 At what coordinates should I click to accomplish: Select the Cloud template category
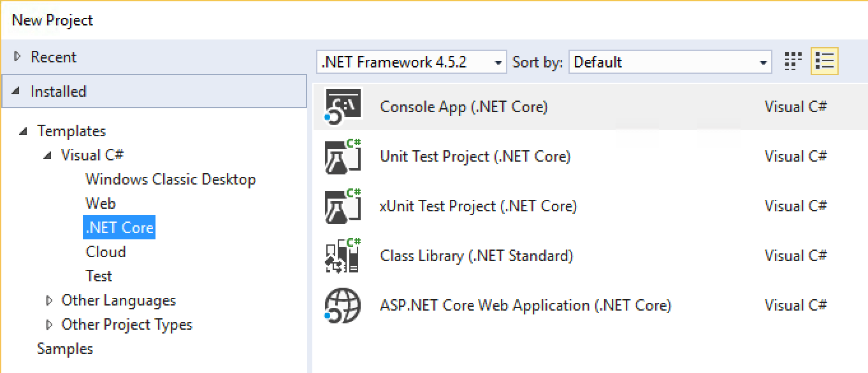[105, 251]
